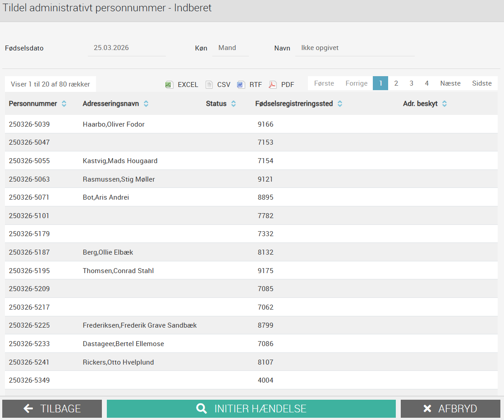Select row 250326-5195
Image resolution: width=504 pixels, height=420 pixels.
point(252,270)
